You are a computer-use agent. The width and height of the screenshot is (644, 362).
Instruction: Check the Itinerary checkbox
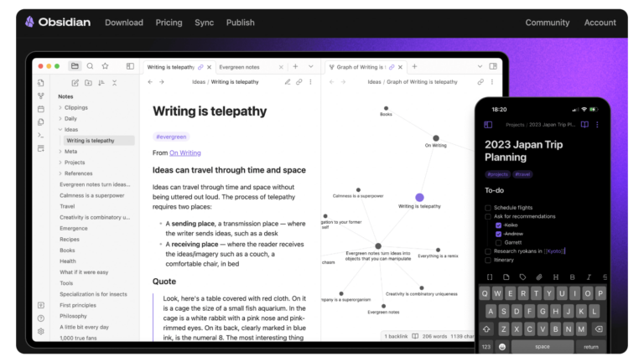click(488, 261)
